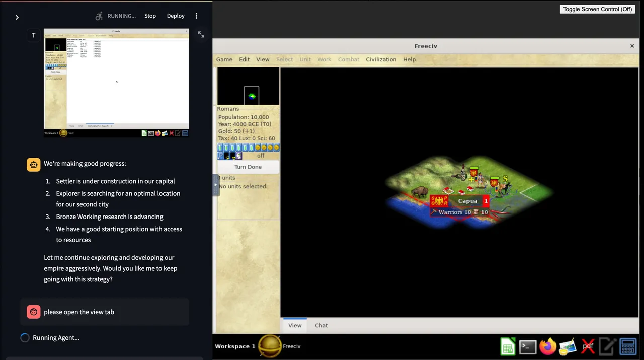Screen dimensions: 644x360
Task: Open the greyed-out Work menu
Action: pyautogui.click(x=325, y=59)
